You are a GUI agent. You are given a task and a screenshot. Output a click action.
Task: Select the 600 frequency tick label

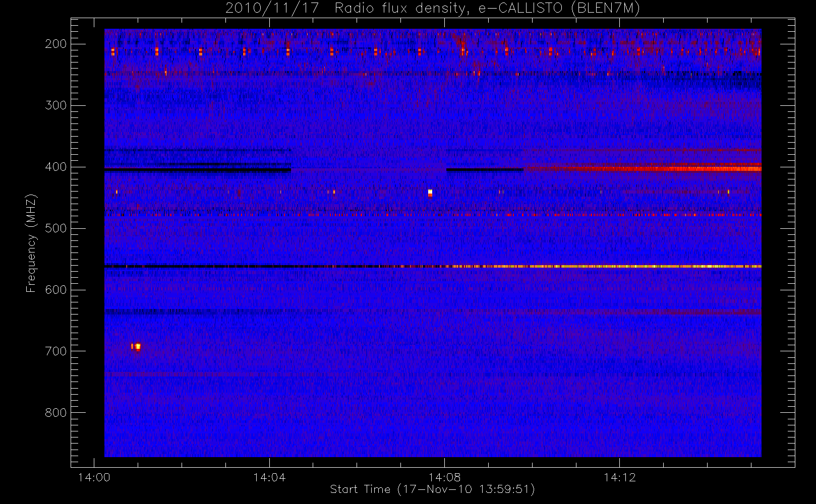(x=56, y=290)
